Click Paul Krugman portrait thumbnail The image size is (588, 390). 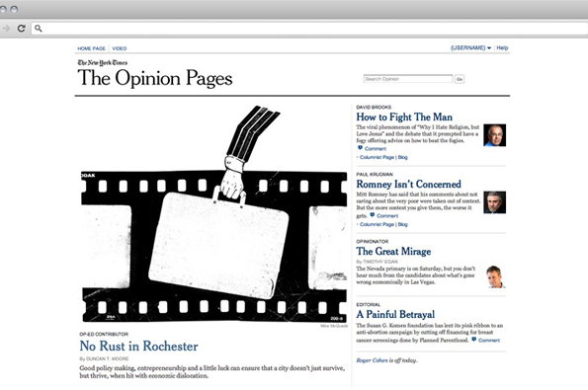495,202
